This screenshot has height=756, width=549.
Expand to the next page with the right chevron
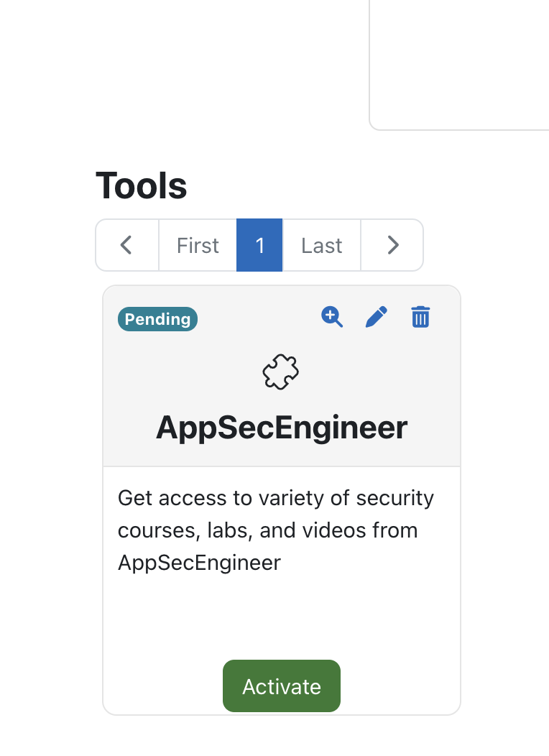pos(392,245)
